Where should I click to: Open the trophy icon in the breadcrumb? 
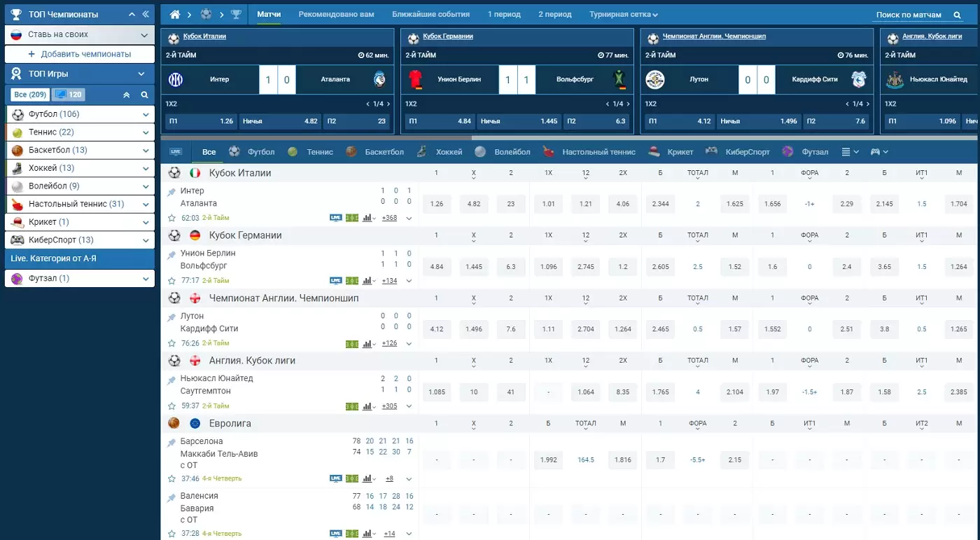pyautogui.click(x=236, y=15)
